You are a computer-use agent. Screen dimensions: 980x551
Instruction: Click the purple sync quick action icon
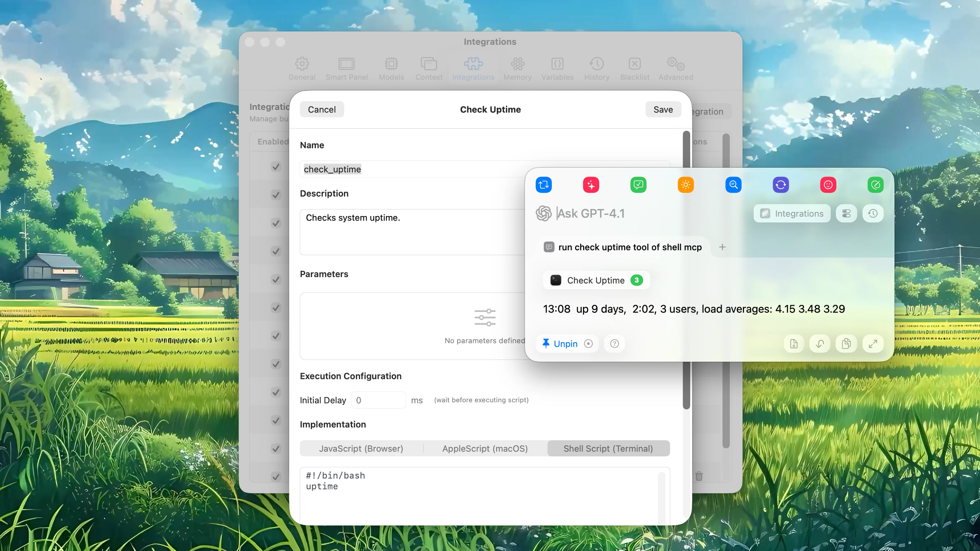(781, 185)
